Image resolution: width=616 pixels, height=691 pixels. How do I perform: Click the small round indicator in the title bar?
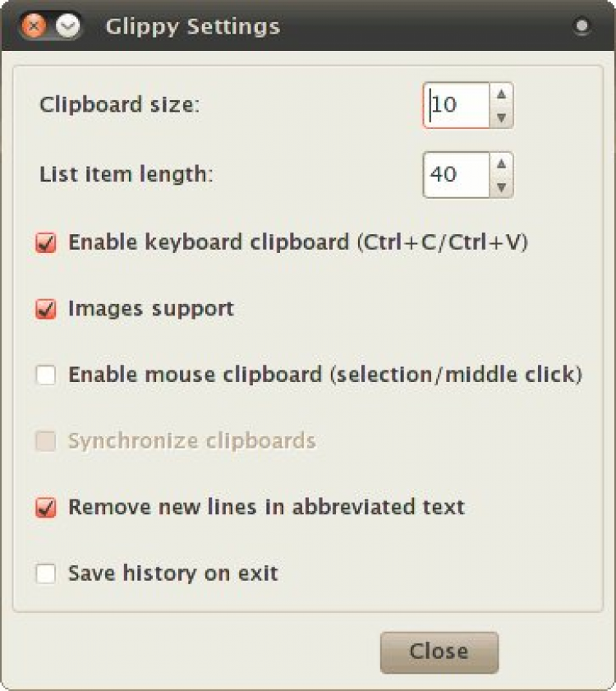[582, 26]
